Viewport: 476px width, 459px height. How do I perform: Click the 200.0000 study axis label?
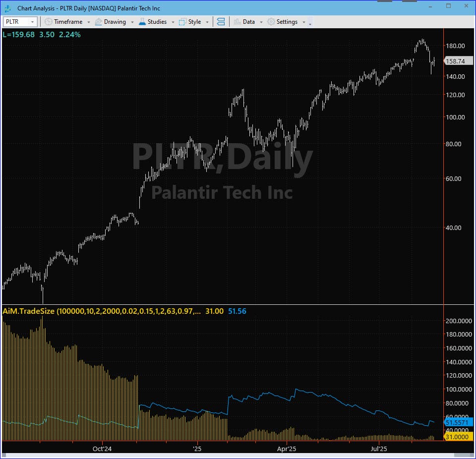pos(458,321)
